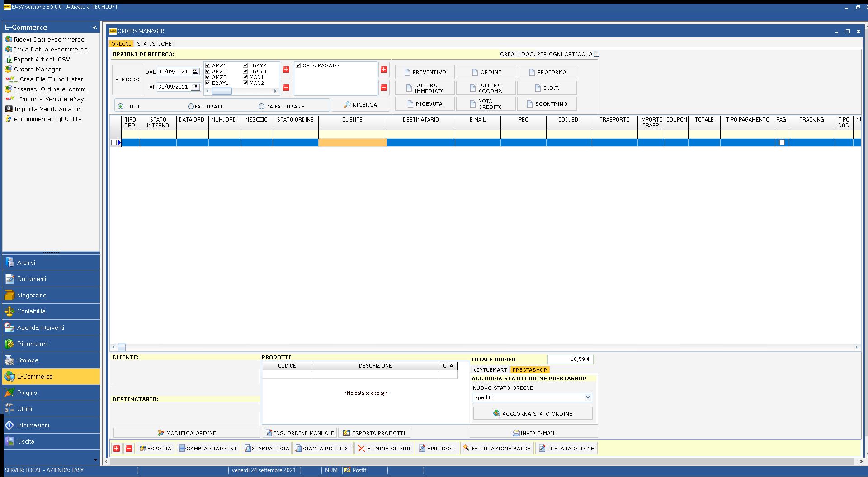Enable Crea 1 doc. per ogni articolo
868x477 pixels.
click(x=596, y=54)
